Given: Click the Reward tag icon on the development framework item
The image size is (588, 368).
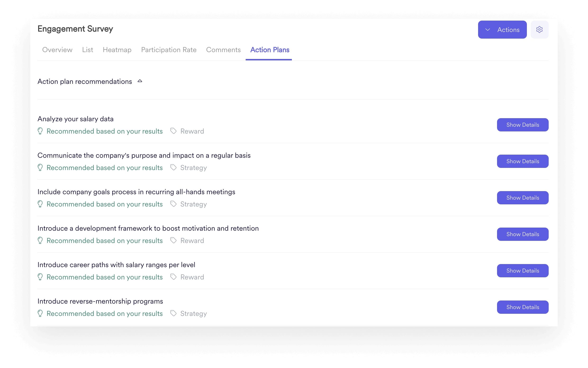Looking at the screenshot, I should click(173, 240).
